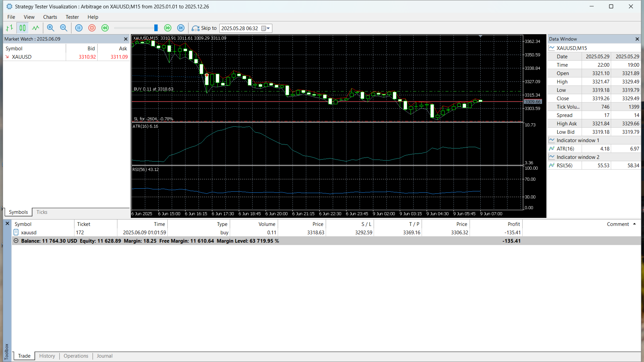Step forward one bar icon

[x=181, y=28]
